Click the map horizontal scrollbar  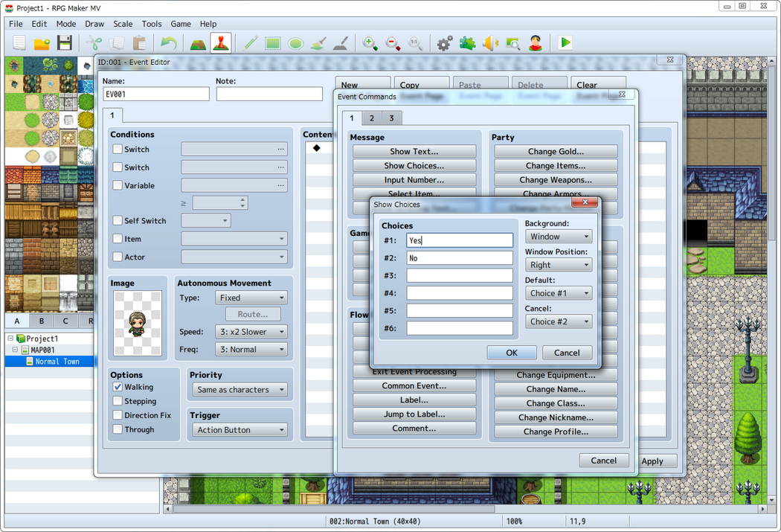pyautogui.click(x=334, y=509)
